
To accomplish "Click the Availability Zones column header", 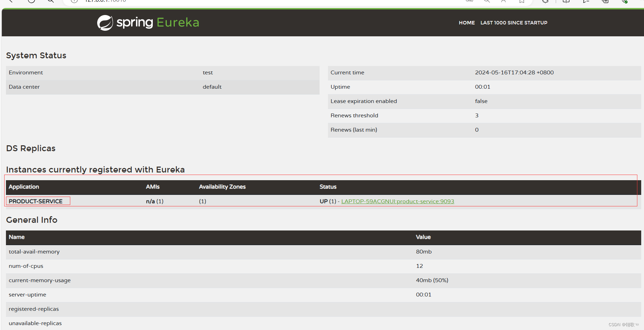I will coord(222,187).
